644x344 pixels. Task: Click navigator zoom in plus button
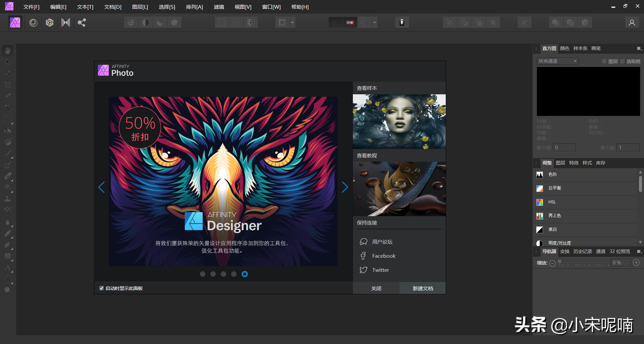[x=636, y=263]
